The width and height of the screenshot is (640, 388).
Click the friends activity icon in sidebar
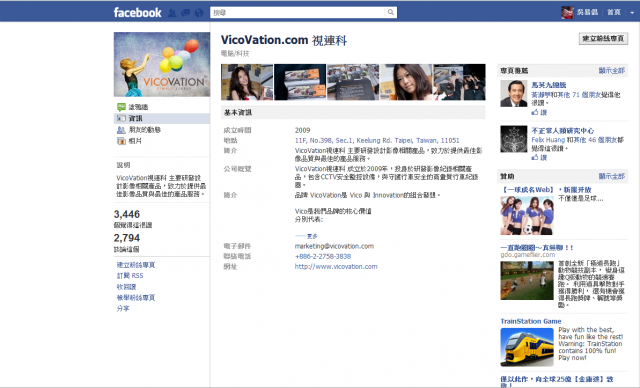(x=121, y=130)
